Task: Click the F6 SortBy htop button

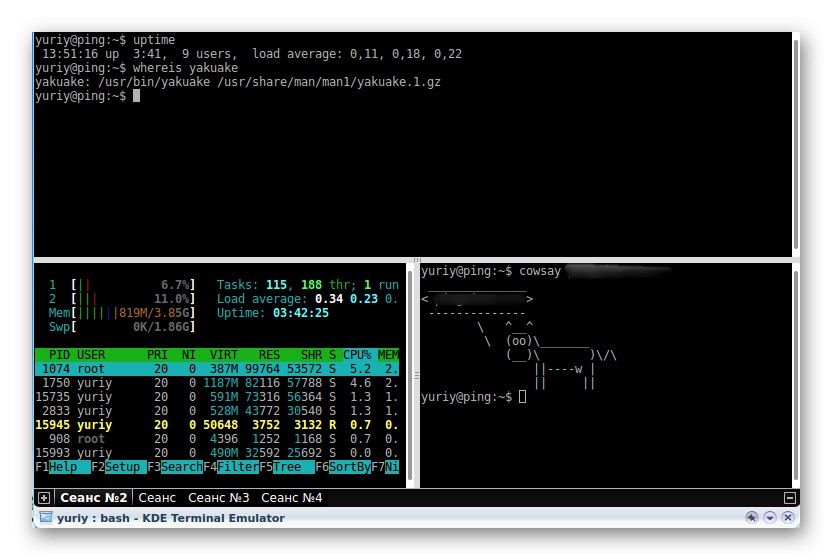Action: 343,467
